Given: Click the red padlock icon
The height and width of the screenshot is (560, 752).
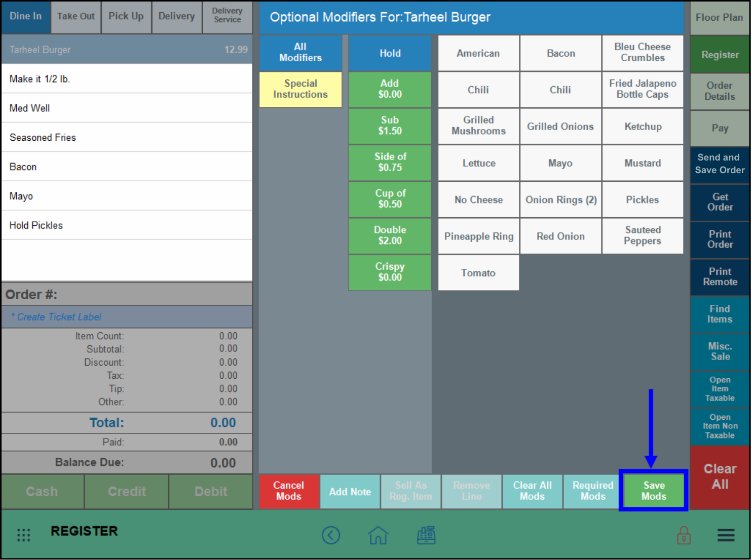Looking at the screenshot, I should (684, 535).
